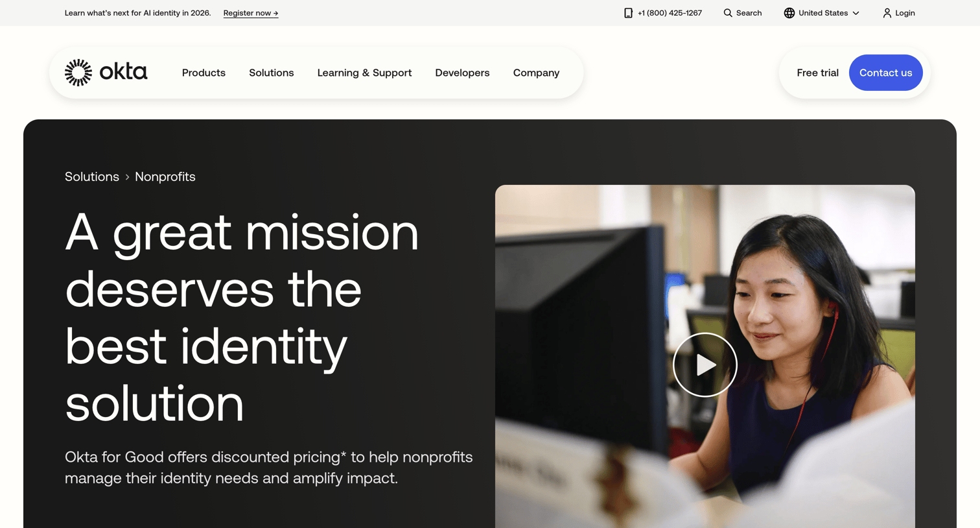Click the magnifying glass search icon
Viewport: 980px width, 528px height.
pos(728,13)
